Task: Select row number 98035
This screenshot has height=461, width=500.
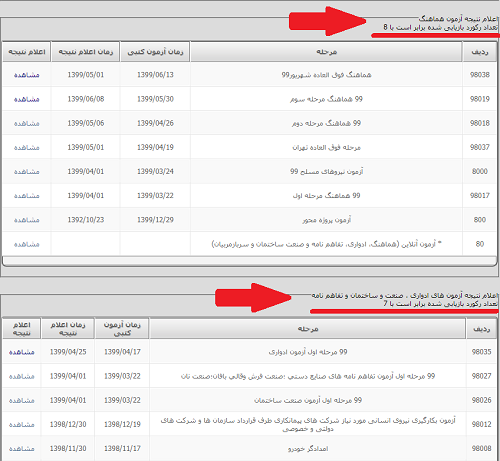Action: [481, 352]
